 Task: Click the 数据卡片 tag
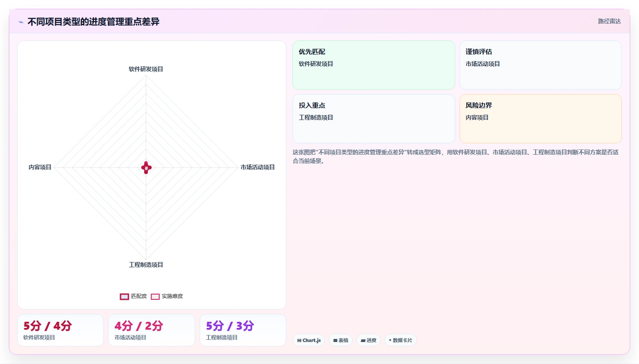point(401,340)
